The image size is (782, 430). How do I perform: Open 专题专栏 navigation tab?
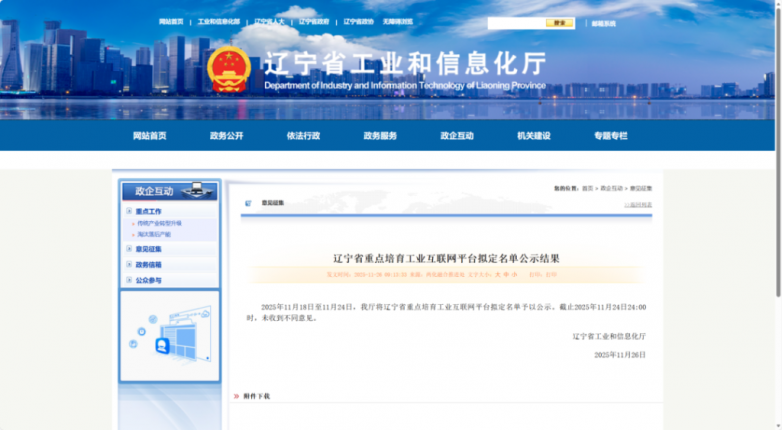point(610,136)
